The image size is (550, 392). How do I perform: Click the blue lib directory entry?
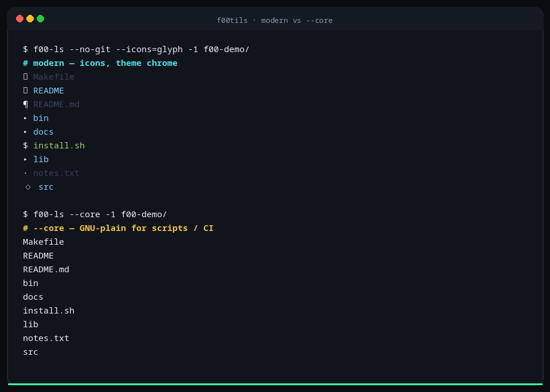click(41, 159)
